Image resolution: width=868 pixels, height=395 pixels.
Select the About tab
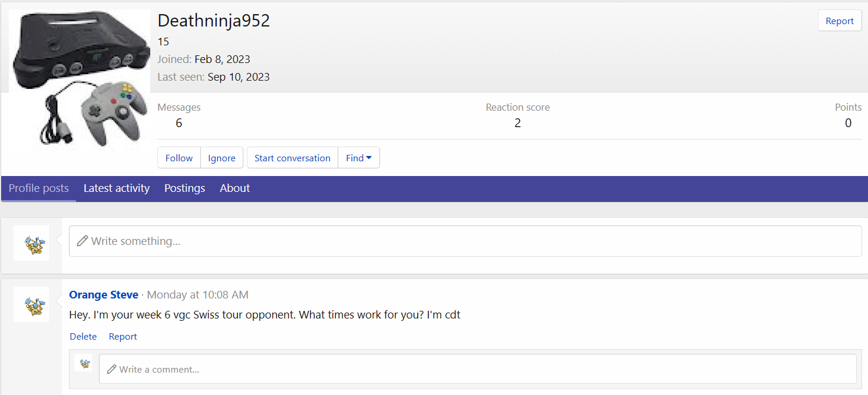(x=235, y=188)
